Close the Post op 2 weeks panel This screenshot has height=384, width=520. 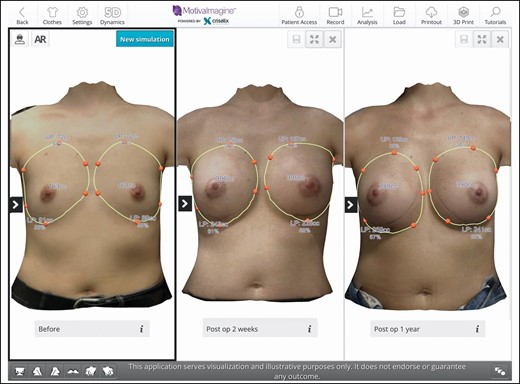[x=332, y=40]
